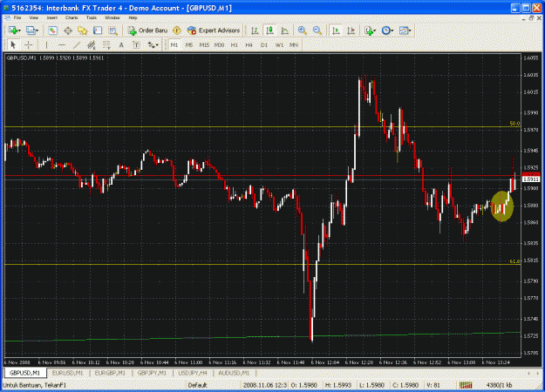
Task: Expand the Arrows tool dropdown arrow
Action: point(157,45)
